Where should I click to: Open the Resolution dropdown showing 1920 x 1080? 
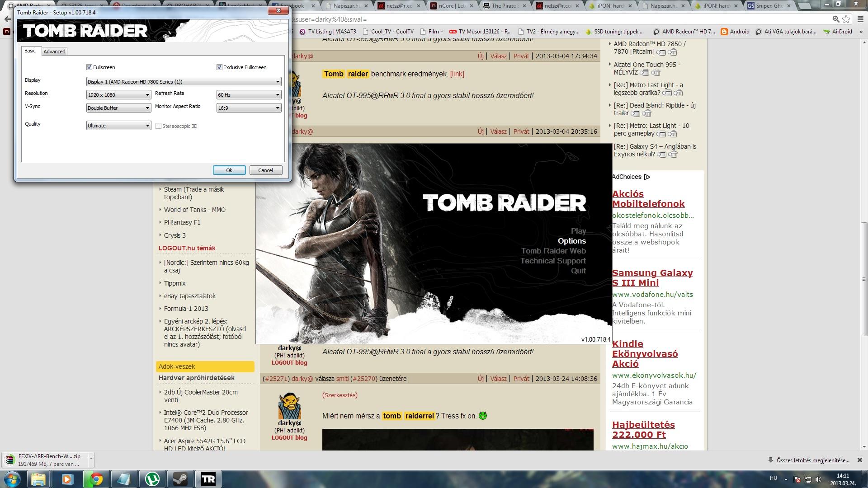pyautogui.click(x=118, y=95)
